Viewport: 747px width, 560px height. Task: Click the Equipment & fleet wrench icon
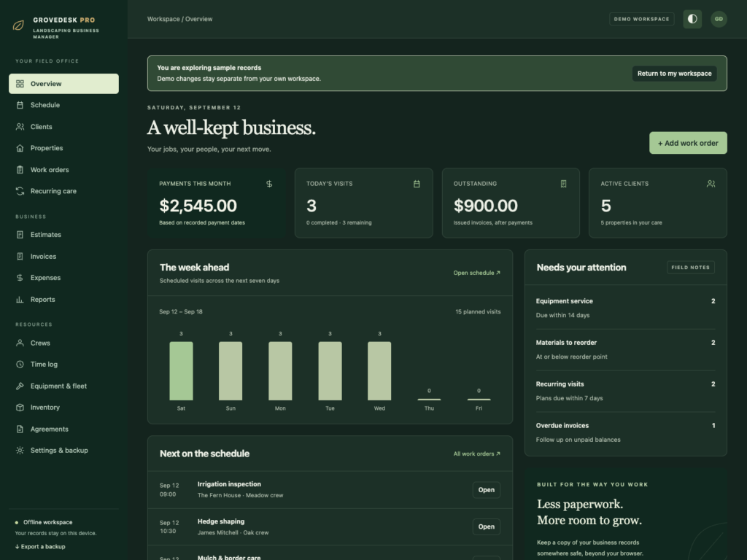pyautogui.click(x=20, y=386)
